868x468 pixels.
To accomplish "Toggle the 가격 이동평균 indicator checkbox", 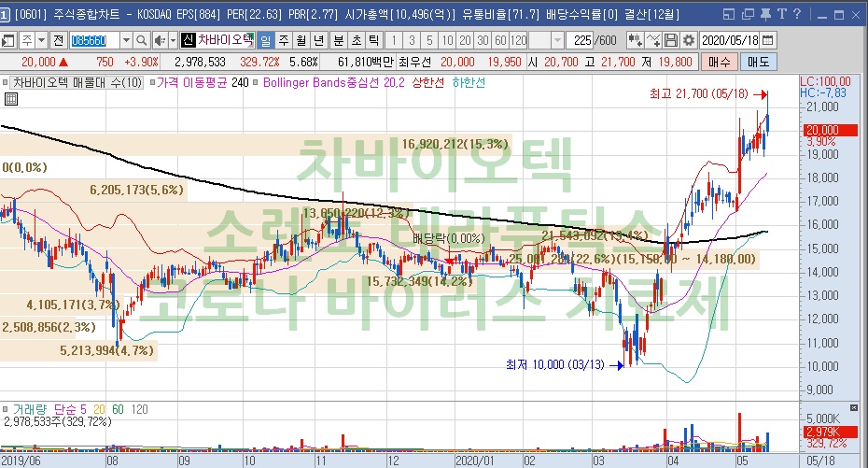I will click(x=152, y=83).
